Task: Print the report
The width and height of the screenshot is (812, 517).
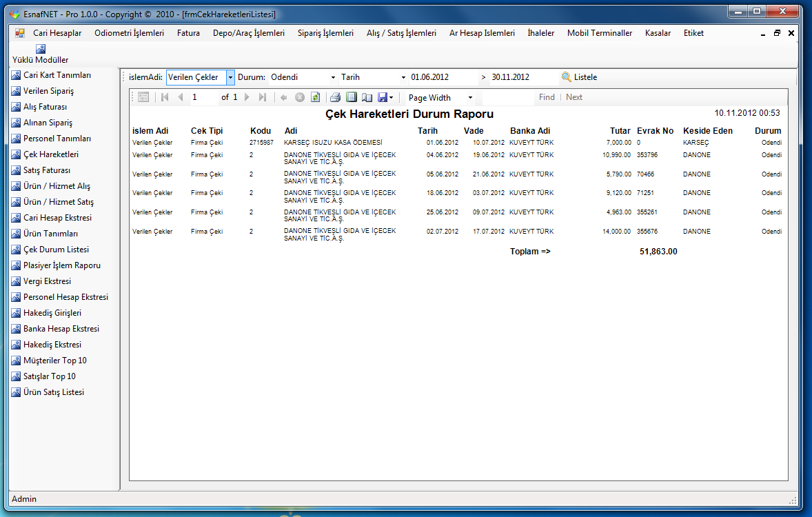Action: (336, 97)
